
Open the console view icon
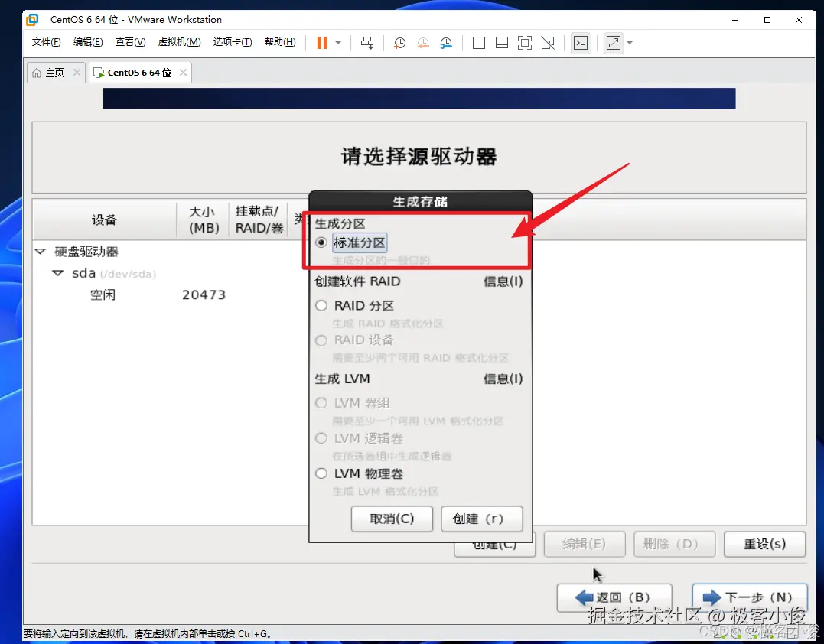581,43
